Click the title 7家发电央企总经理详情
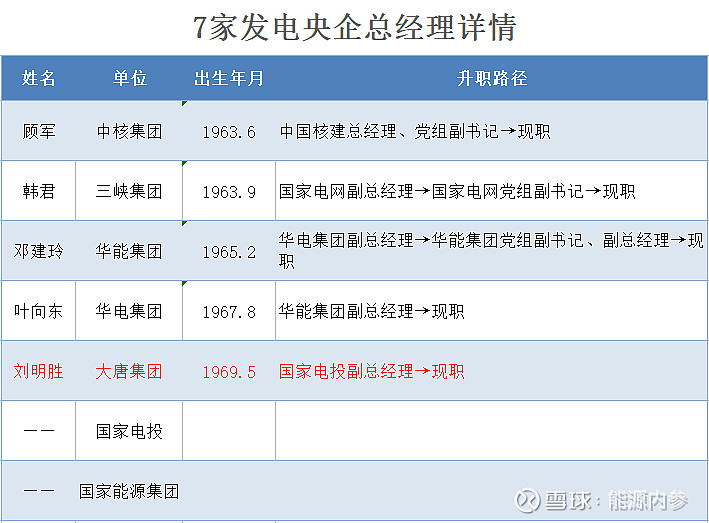Screen dimensions: 709x523 pos(354,28)
